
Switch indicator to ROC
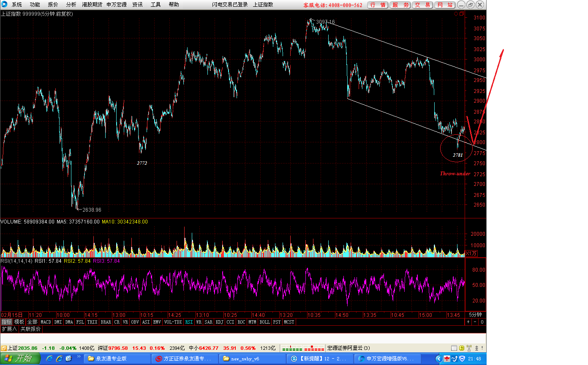tap(241, 322)
